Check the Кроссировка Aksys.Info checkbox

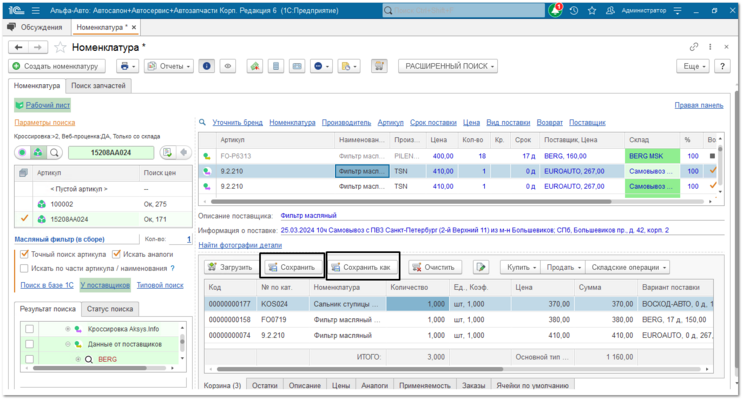(x=29, y=329)
